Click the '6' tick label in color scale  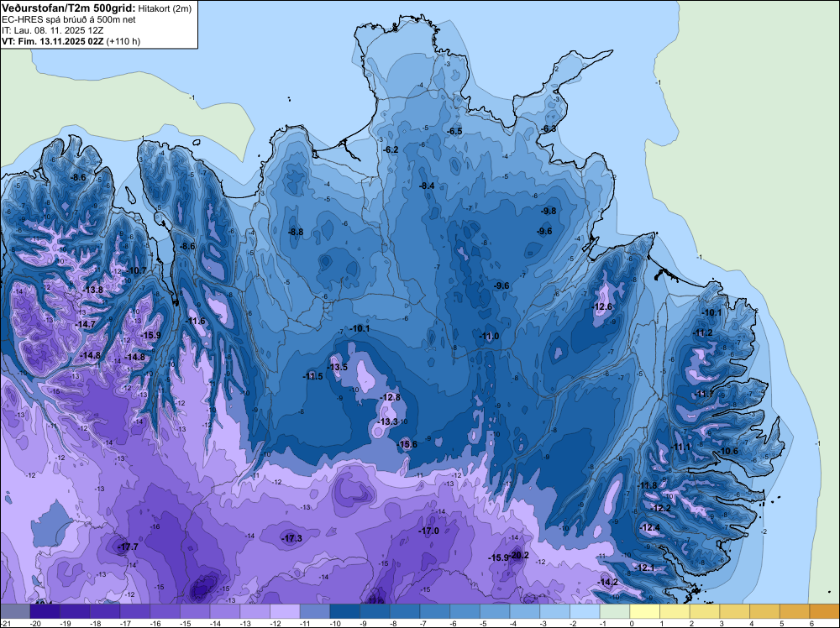(812, 623)
